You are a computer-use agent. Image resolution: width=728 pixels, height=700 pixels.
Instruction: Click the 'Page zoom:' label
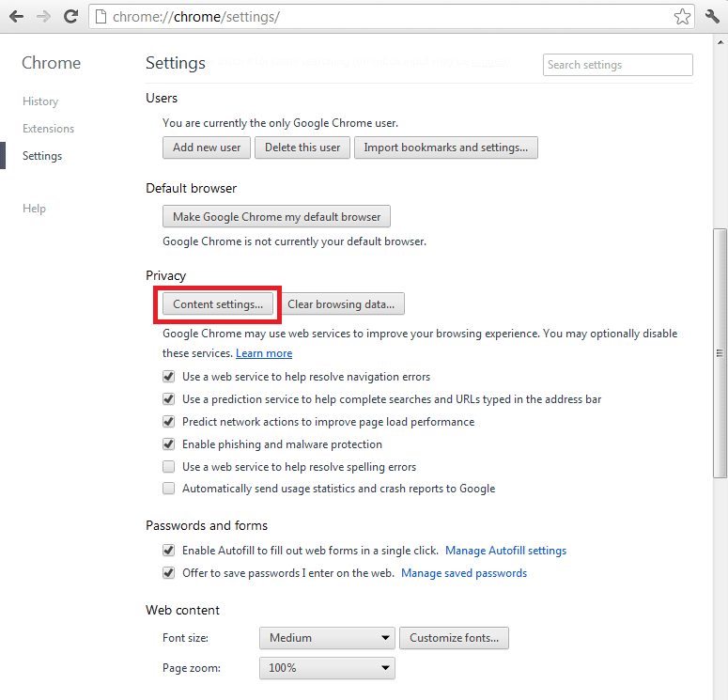point(192,668)
